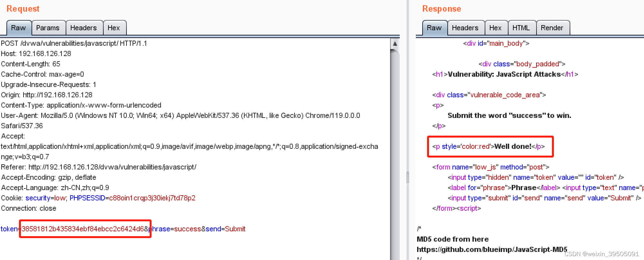
Task: Open the Request Hex tab
Action: coord(114,28)
